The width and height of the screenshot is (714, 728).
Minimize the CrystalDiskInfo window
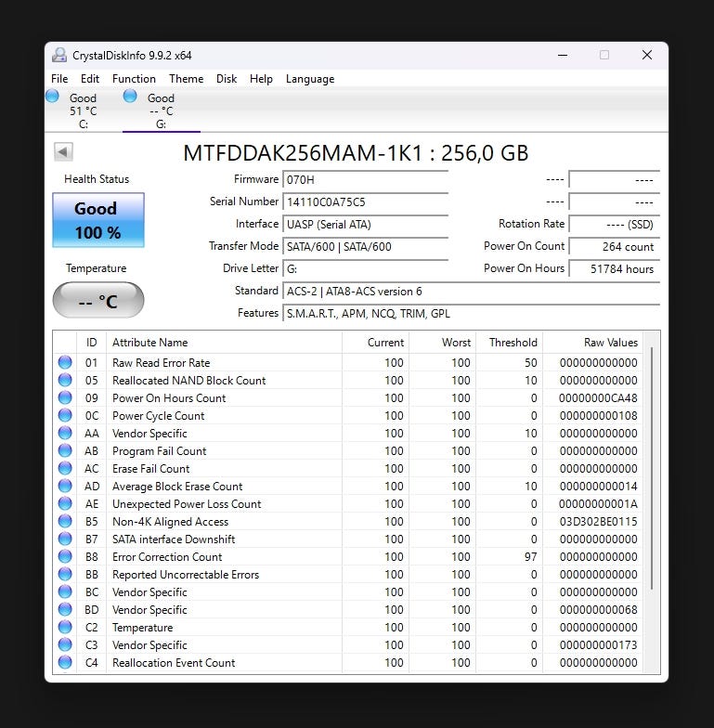click(x=563, y=56)
